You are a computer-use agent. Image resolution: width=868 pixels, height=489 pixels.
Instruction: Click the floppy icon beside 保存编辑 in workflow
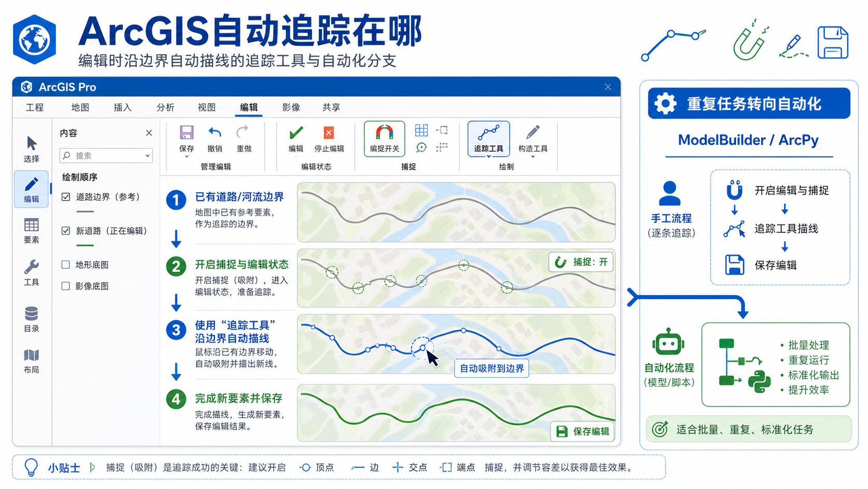tap(735, 265)
